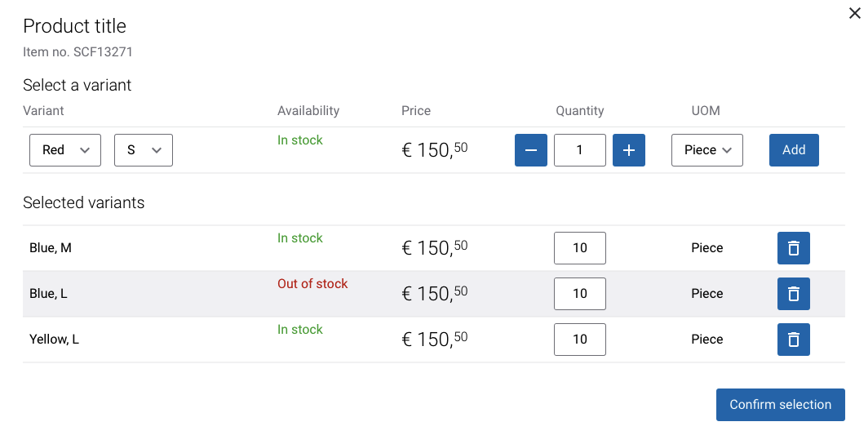Delete the Blue, L variant row
868x444 pixels.
(793, 294)
